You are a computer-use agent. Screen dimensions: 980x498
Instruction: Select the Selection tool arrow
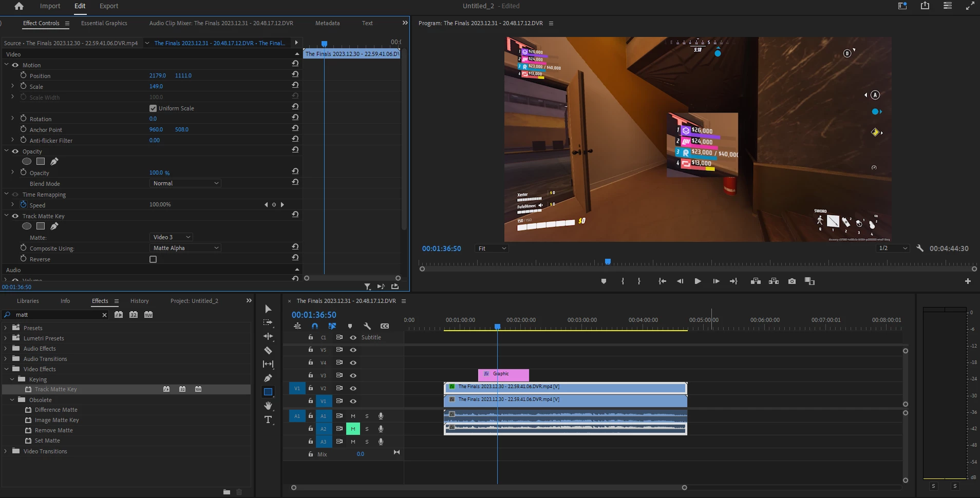[268, 309]
